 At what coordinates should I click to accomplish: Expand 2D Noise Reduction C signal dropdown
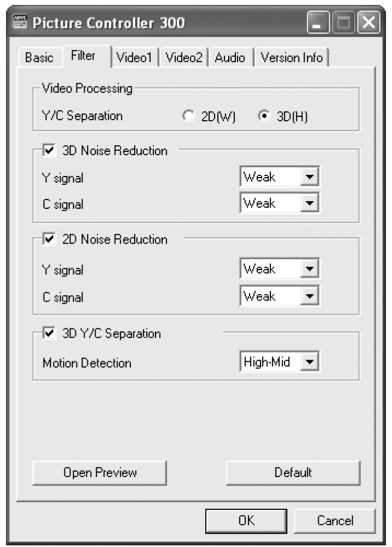[x=280, y=296]
